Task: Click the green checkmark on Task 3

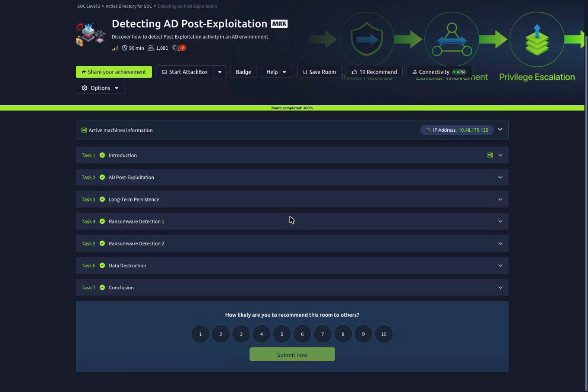Action: pos(102,199)
